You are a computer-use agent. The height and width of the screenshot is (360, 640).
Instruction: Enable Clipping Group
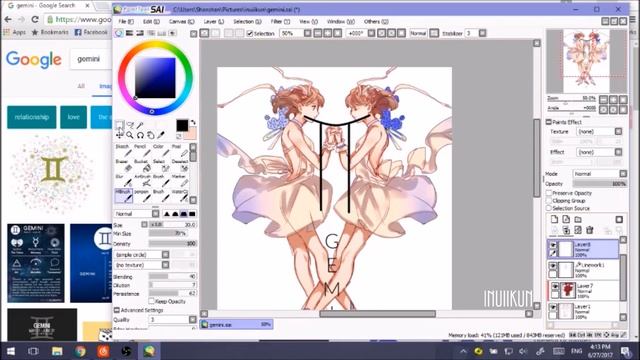click(x=549, y=201)
